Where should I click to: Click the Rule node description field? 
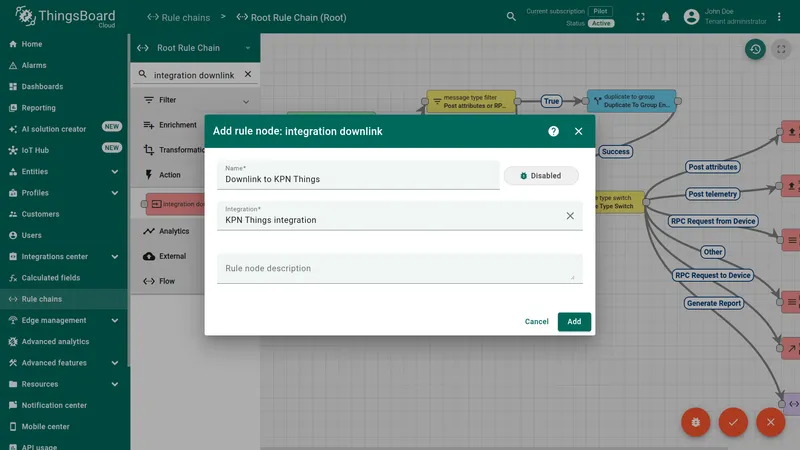point(399,268)
